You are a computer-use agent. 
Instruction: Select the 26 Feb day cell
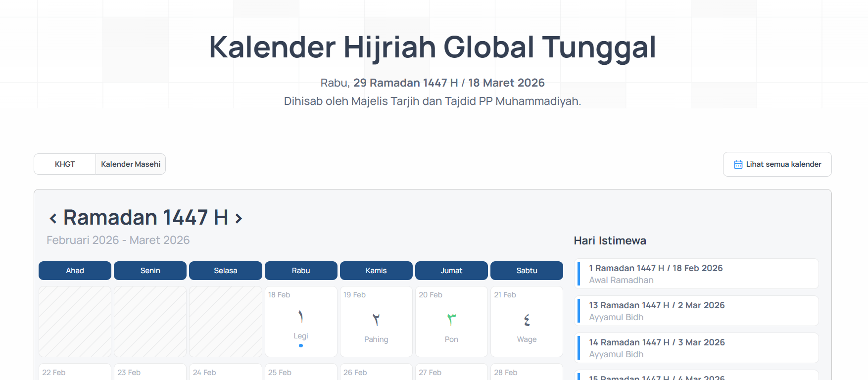point(376,372)
